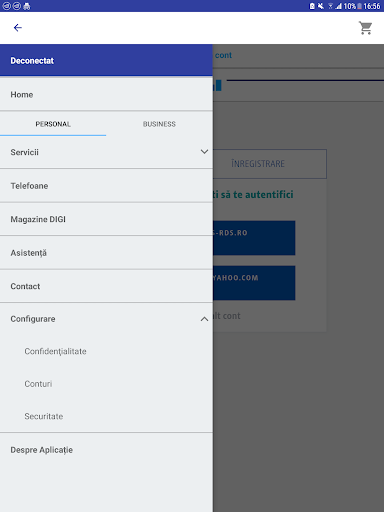Open the shopping cart icon
Screen dimensions: 384x512
click(366, 28)
